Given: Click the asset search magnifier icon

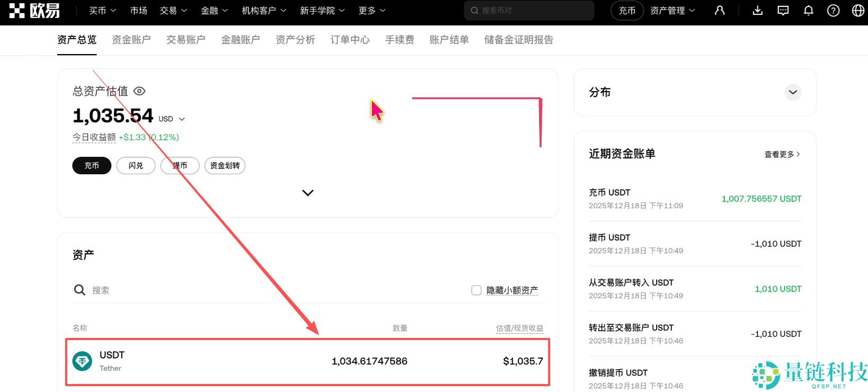Looking at the screenshot, I should click(x=79, y=290).
